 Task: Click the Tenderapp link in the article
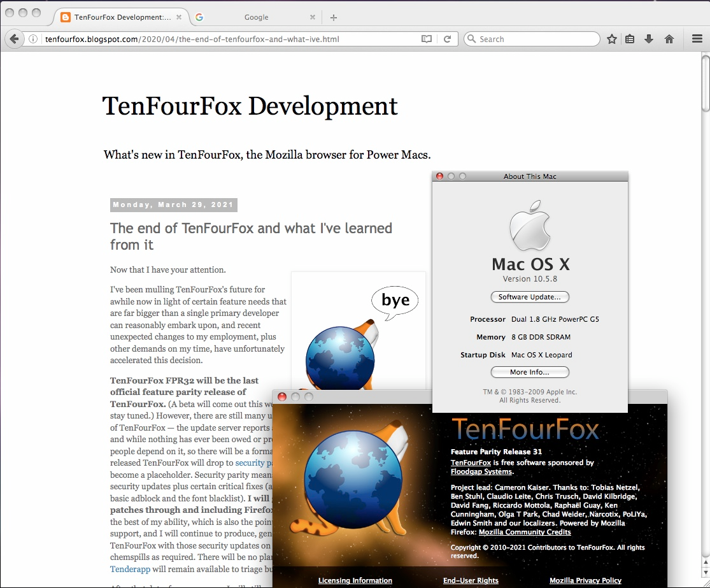point(130,569)
